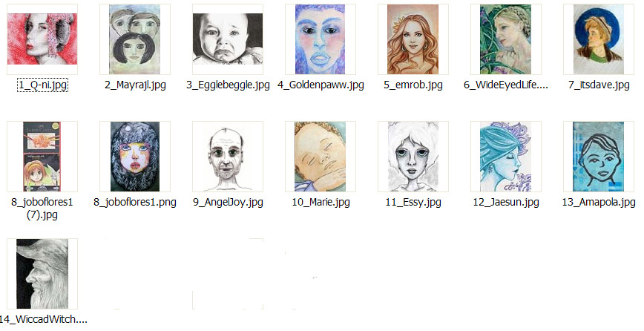Click the 13_Amapola.jpg thumbnail
644x331 pixels.
tap(599, 157)
